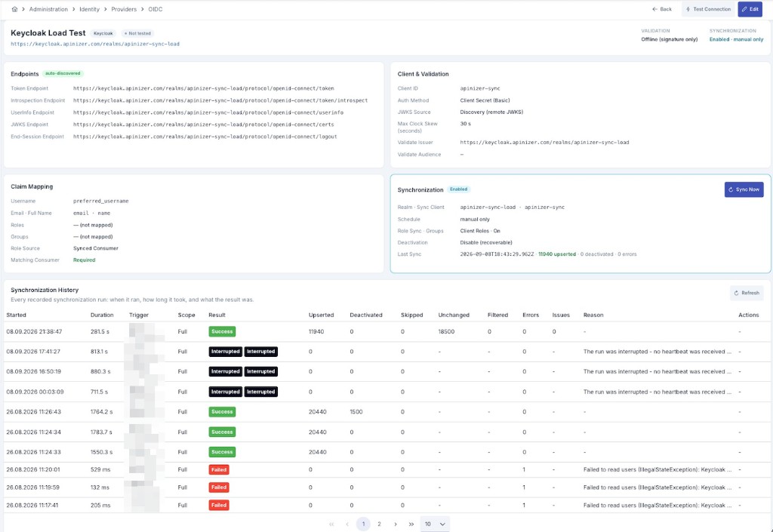Image resolution: width=773 pixels, height=532 pixels.
Task: Click Failed badge on the 132 ms run
Action: click(219, 487)
